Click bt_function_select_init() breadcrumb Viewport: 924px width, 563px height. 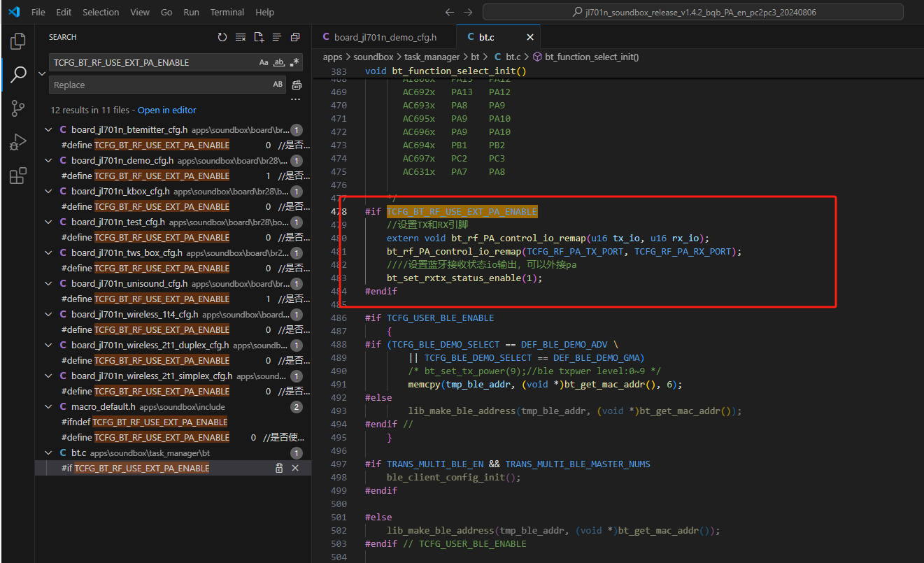(592, 57)
